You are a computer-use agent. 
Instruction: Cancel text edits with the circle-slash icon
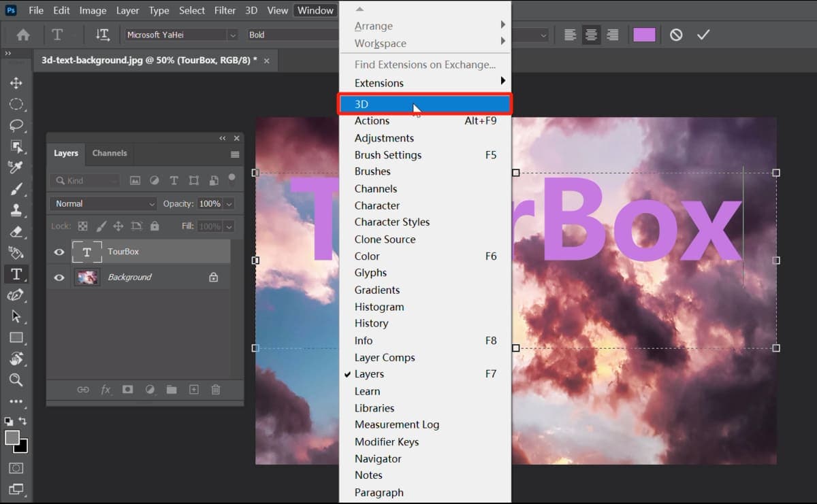click(x=676, y=35)
